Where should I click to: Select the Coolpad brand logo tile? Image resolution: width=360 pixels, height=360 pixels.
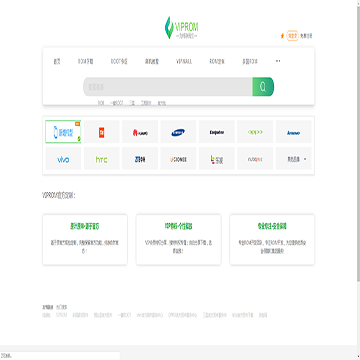pos(217,132)
